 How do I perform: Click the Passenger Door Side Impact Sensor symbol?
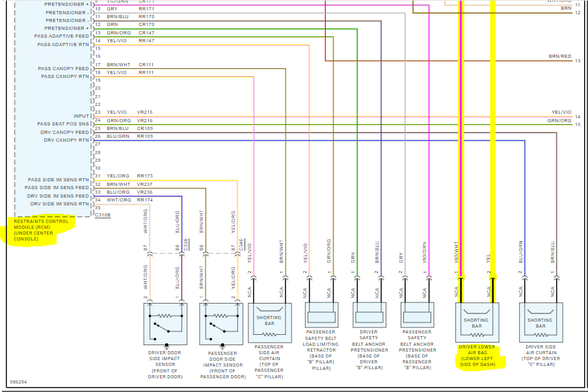(221, 324)
